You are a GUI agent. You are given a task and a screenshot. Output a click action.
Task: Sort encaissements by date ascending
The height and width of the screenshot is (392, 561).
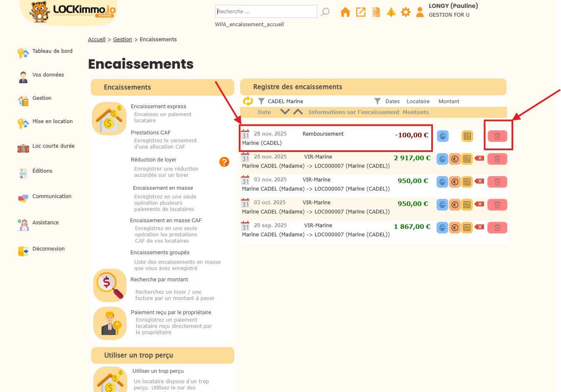(298, 112)
